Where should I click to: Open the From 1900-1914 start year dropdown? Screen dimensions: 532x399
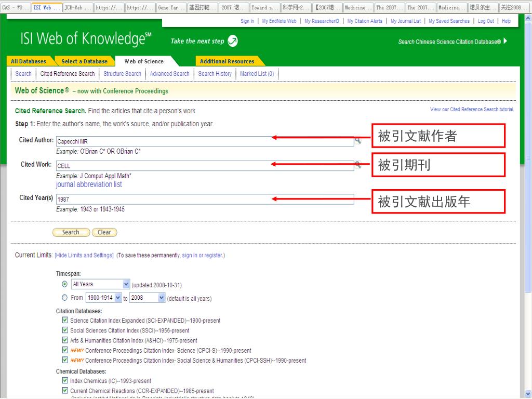pyautogui.click(x=103, y=298)
